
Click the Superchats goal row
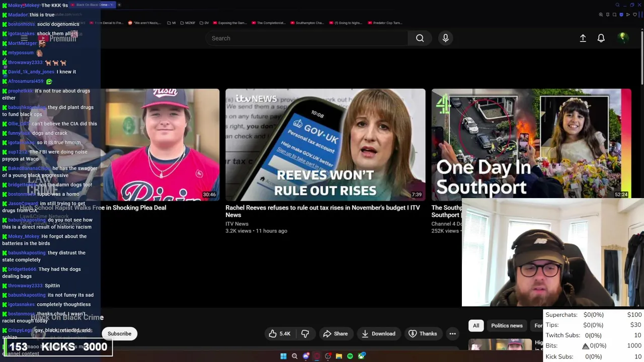click(x=593, y=315)
